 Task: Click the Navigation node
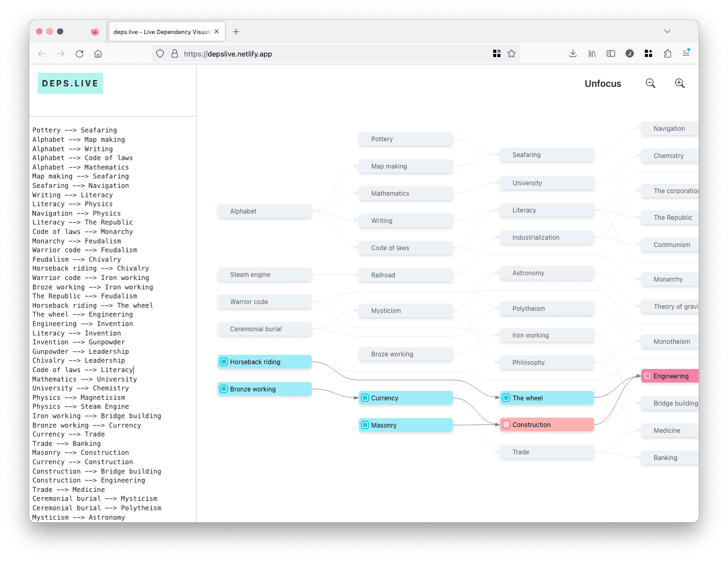(x=670, y=128)
